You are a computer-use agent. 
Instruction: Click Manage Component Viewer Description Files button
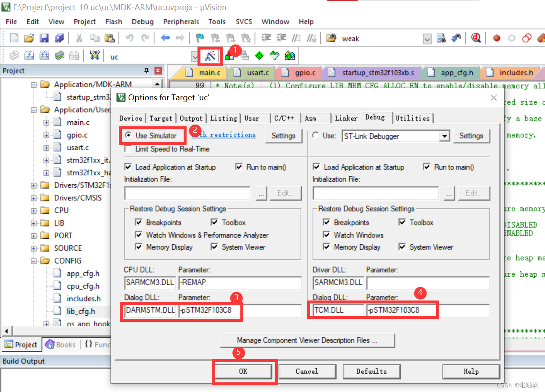coord(307,340)
